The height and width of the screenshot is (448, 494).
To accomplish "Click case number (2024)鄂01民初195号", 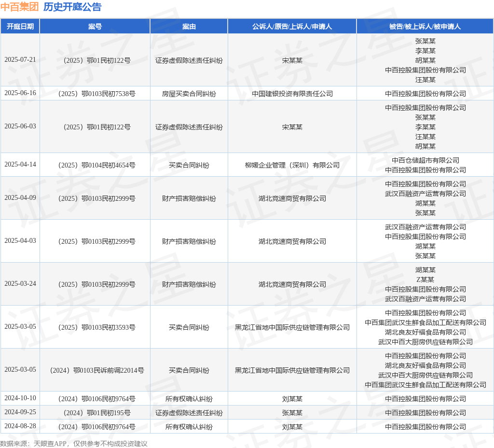I will pos(96,413).
